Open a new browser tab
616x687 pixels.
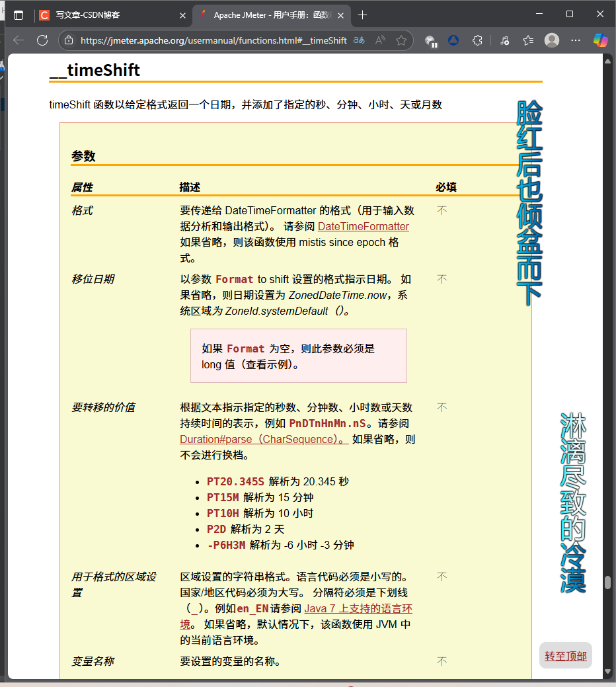click(362, 15)
